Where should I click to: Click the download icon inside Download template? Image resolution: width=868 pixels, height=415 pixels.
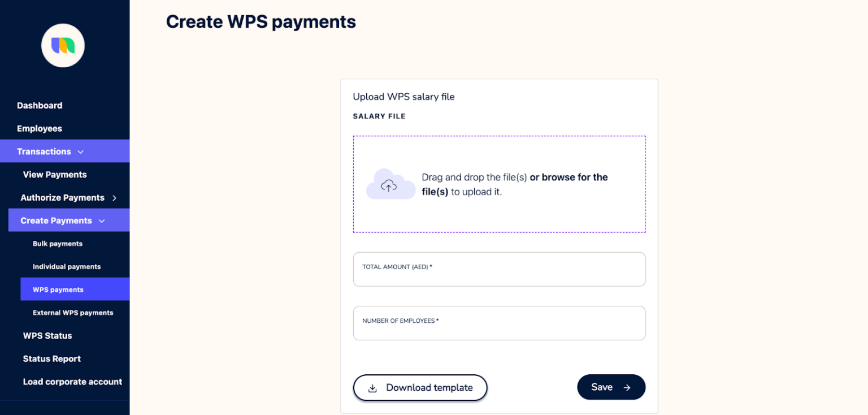pos(372,388)
